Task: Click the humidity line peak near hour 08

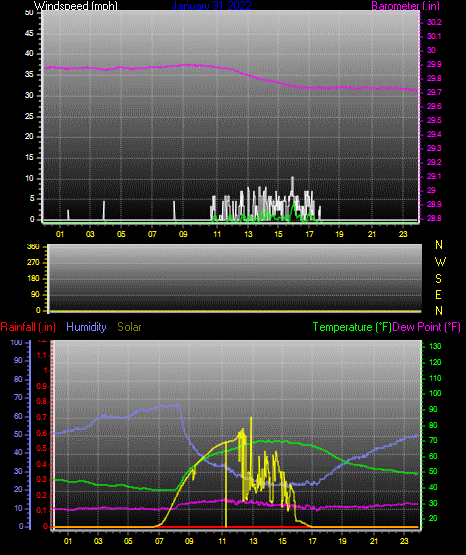Action: tap(178, 406)
